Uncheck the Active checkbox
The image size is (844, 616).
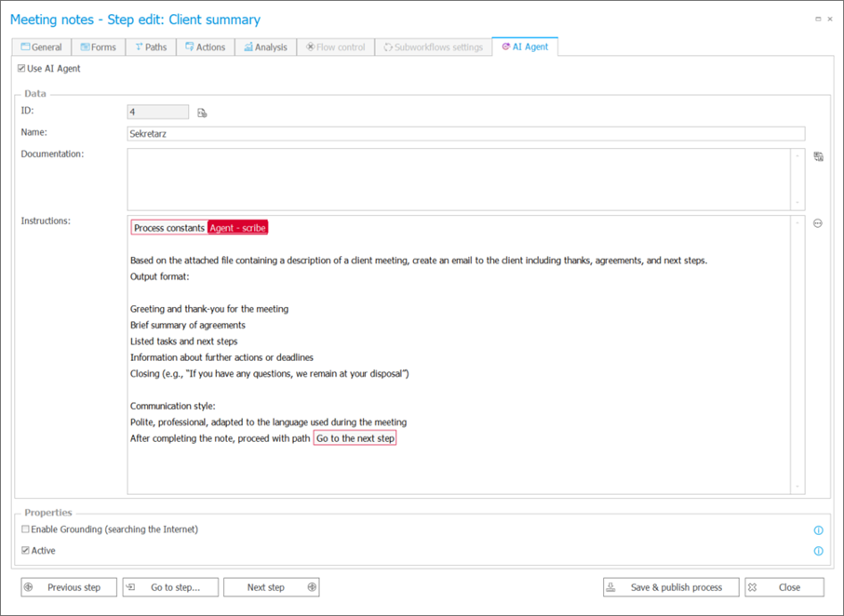tap(25, 551)
